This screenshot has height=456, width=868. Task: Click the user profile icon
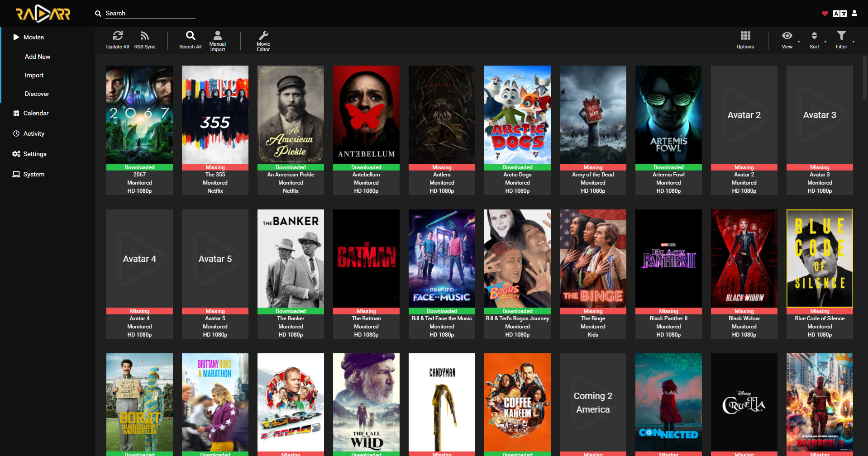(854, 14)
